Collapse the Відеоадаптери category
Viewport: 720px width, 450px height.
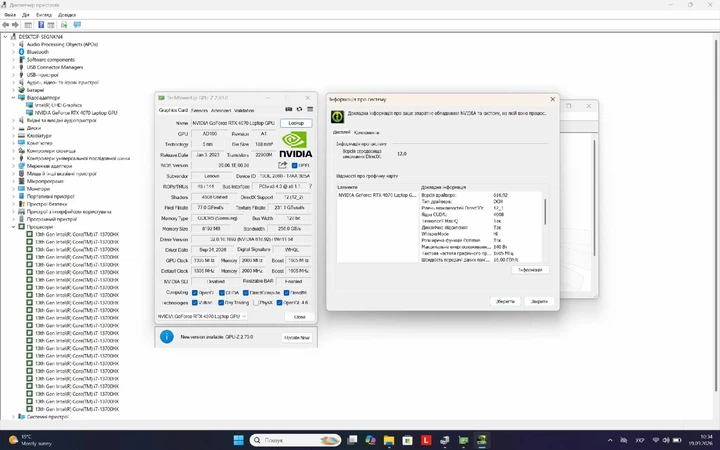coord(13,97)
